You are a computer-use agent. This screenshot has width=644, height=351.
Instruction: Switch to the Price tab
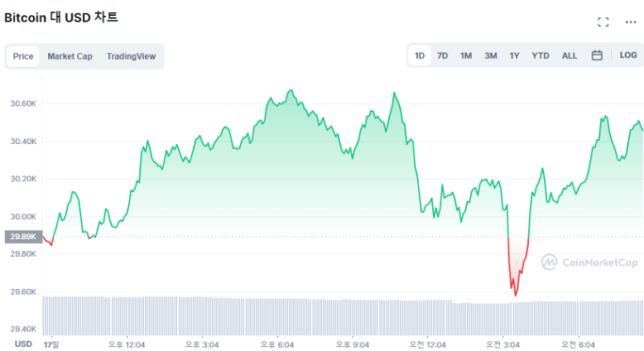pyautogui.click(x=24, y=57)
